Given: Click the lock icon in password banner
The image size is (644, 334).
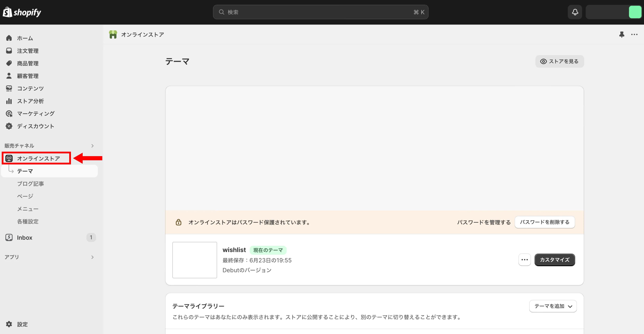Looking at the screenshot, I should tap(179, 222).
